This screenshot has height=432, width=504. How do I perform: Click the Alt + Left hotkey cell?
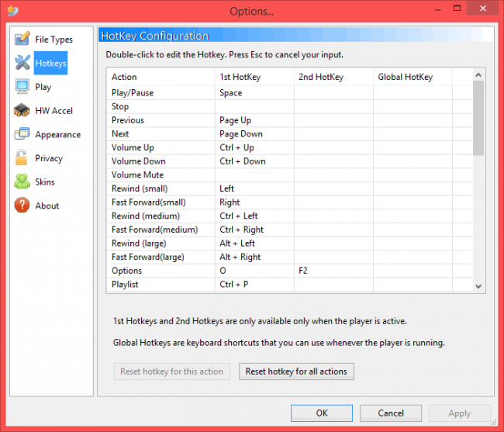[254, 244]
